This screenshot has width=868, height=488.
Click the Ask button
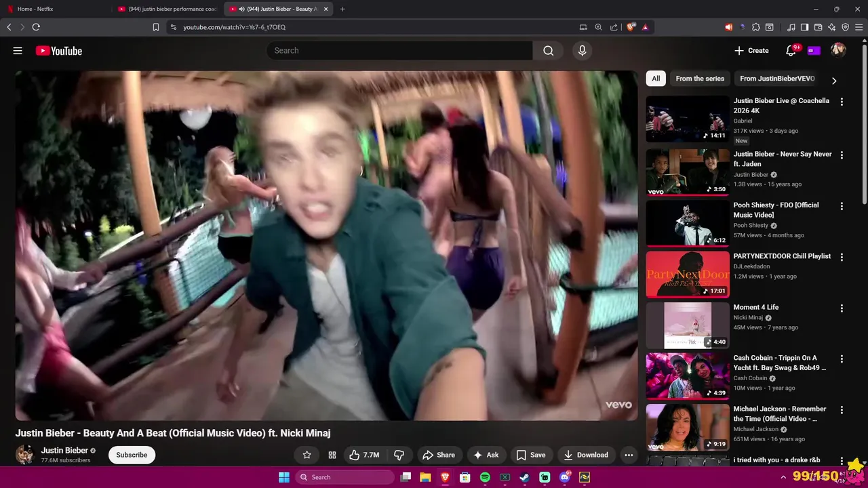coord(486,455)
